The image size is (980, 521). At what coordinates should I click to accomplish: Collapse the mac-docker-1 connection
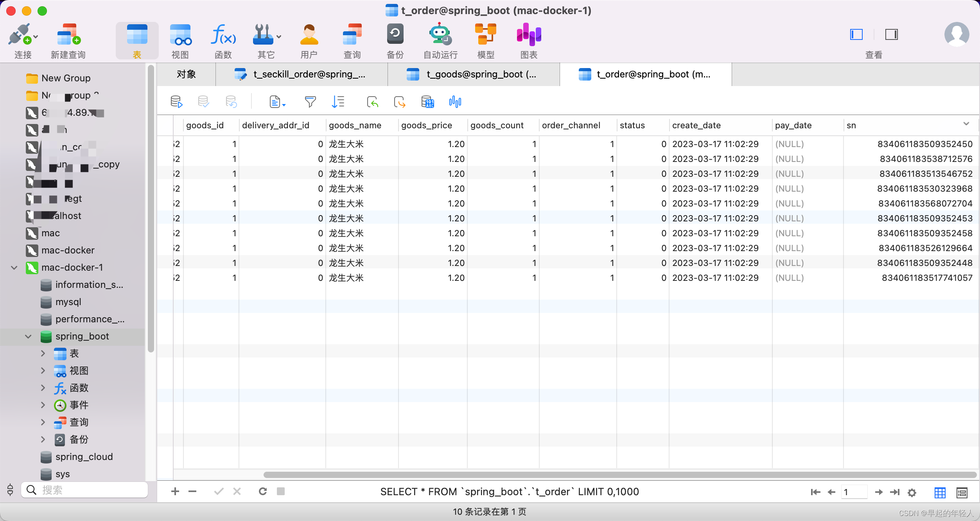click(x=14, y=268)
